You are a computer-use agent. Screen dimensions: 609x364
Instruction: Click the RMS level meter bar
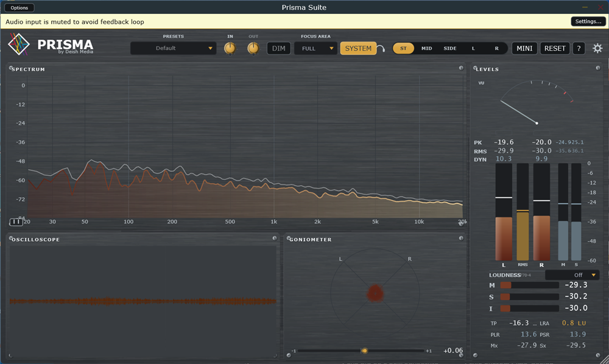point(523,212)
